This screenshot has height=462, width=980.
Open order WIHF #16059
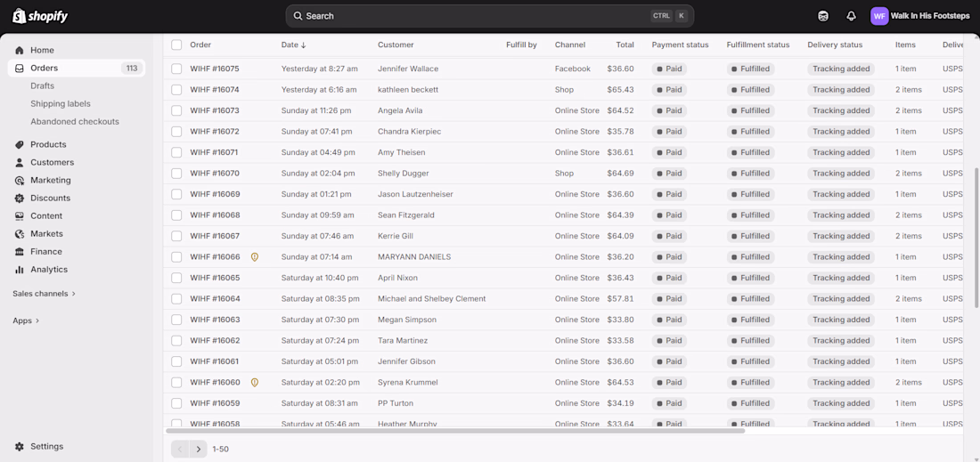(x=215, y=403)
